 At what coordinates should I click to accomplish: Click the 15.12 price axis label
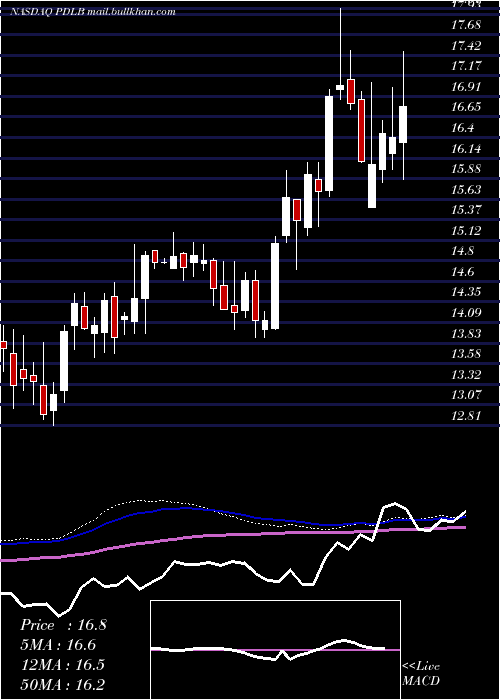tap(466, 230)
